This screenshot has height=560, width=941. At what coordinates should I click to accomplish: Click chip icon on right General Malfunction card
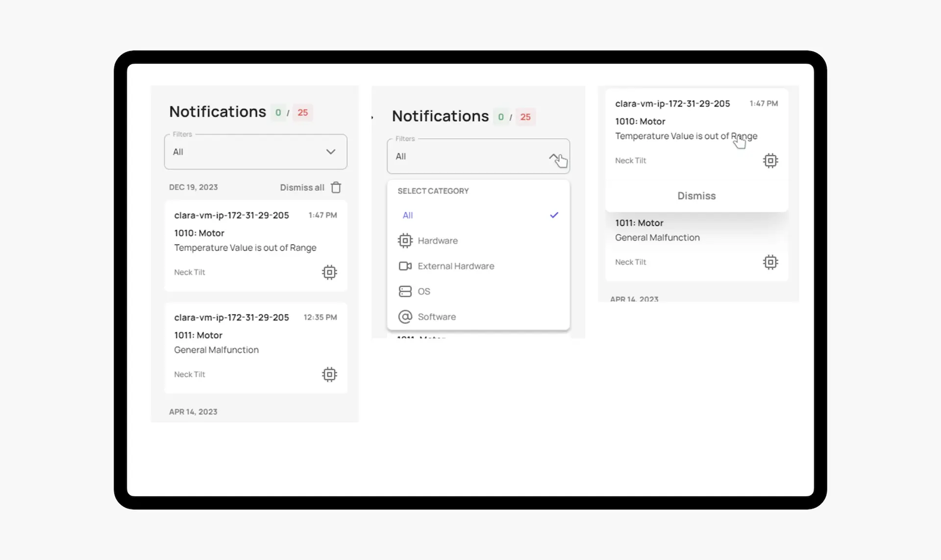(x=770, y=262)
